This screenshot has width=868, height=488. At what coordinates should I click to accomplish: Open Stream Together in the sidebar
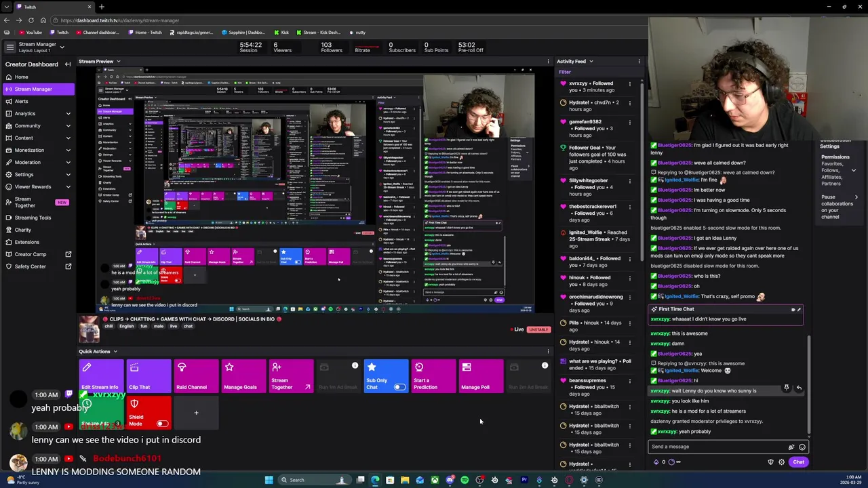pyautogui.click(x=38, y=202)
